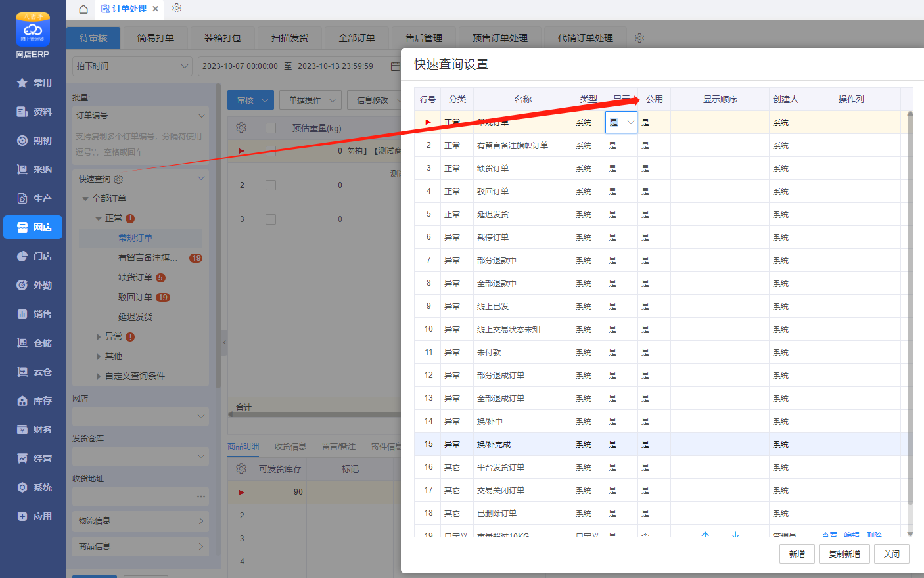Open settings gear beside 订单处理 tab

tap(177, 9)
